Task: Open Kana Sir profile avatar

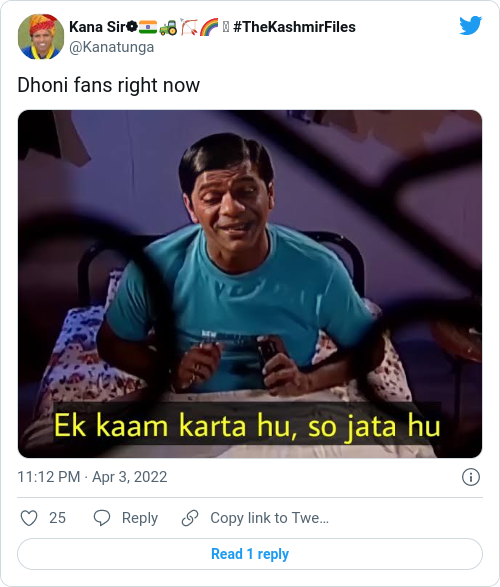Action: coord(41,37)
